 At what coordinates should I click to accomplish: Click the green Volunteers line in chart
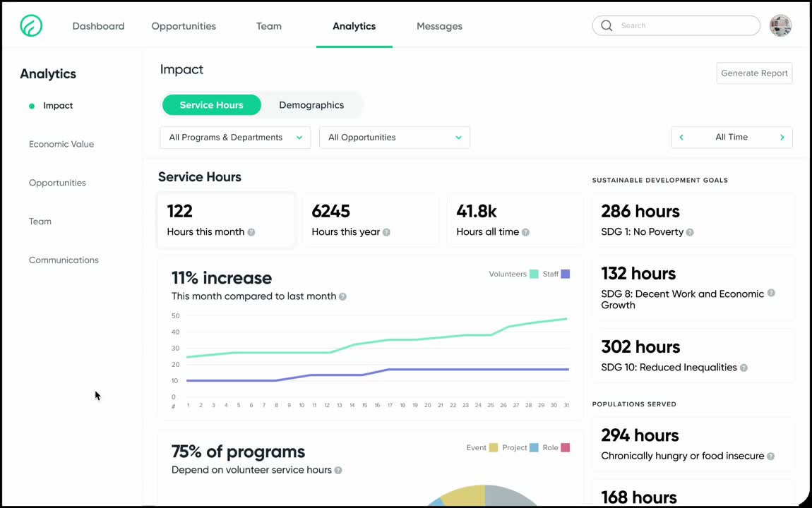click(x=376, y=340)
